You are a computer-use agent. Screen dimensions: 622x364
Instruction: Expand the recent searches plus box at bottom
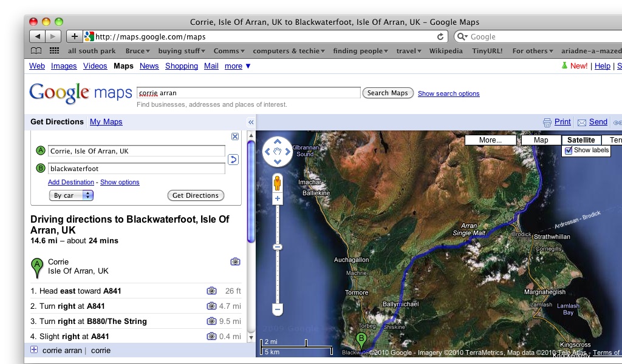34,350
